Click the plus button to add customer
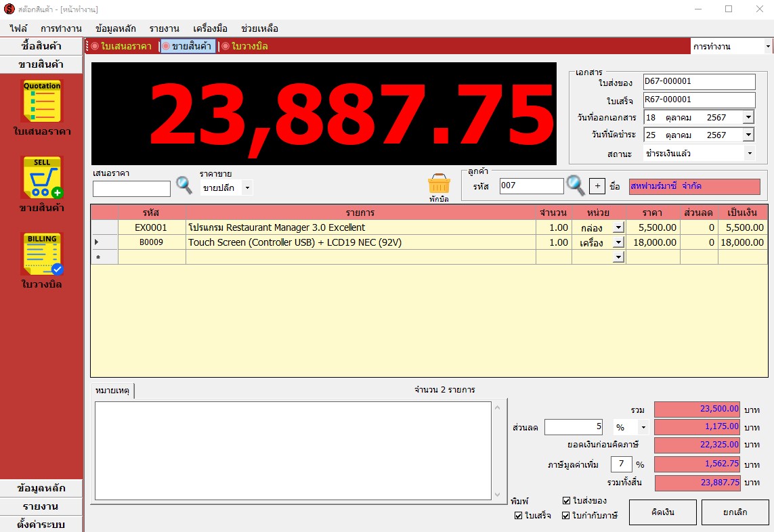Image resolution: width=774 pixels, height=532 pixels. click(x=597, y=186)
